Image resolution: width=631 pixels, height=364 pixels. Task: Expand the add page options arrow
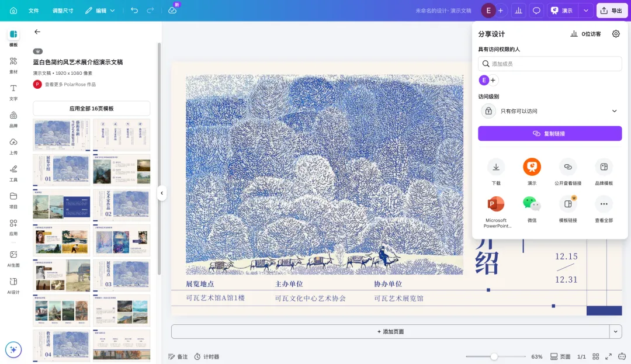(615, 331)
